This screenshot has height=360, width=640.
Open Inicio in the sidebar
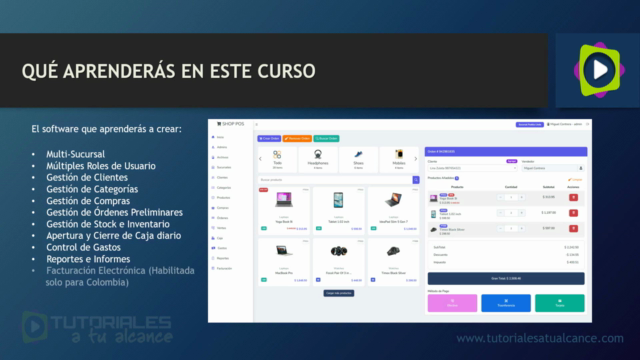218,137
